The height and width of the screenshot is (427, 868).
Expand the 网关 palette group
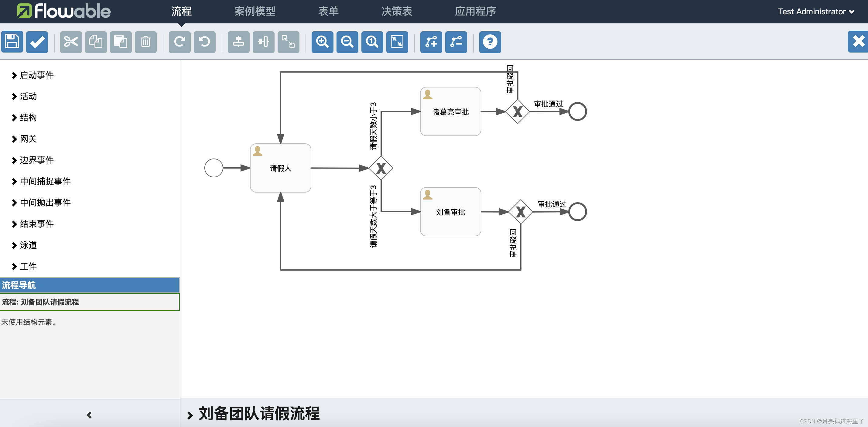(x=24, y=139)
